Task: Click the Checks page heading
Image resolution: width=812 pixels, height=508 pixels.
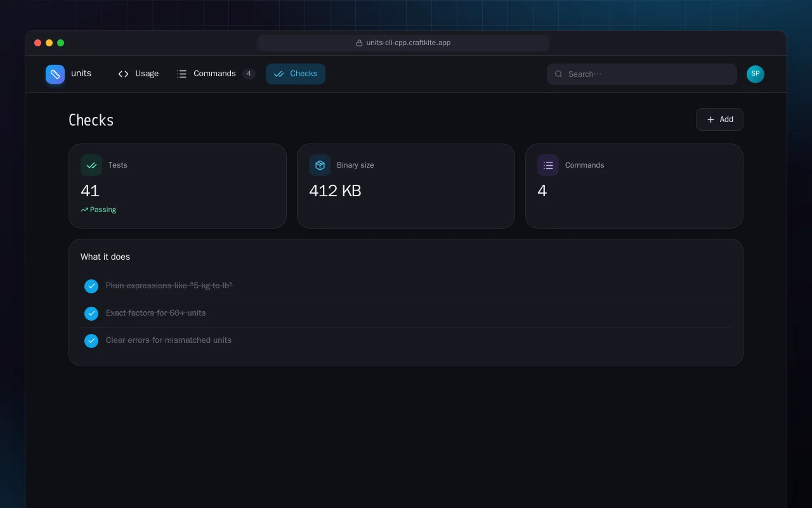Action: pos(91,120)
